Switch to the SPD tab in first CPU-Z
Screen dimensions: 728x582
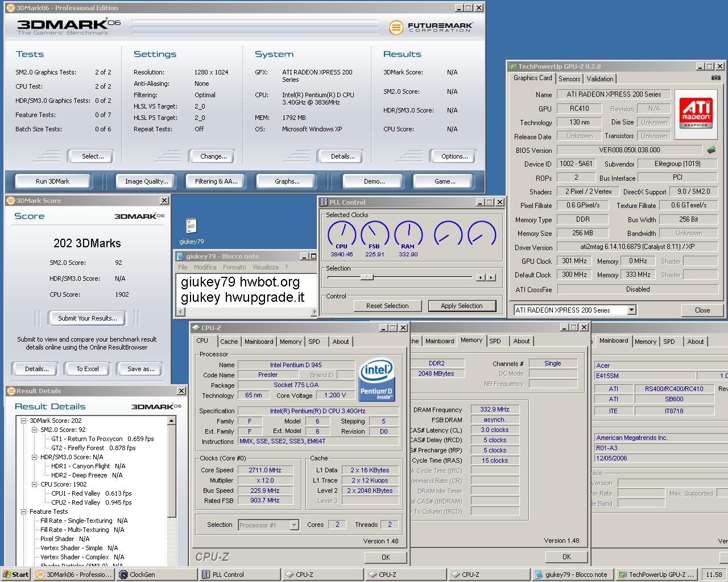click(x=314, y=342)
